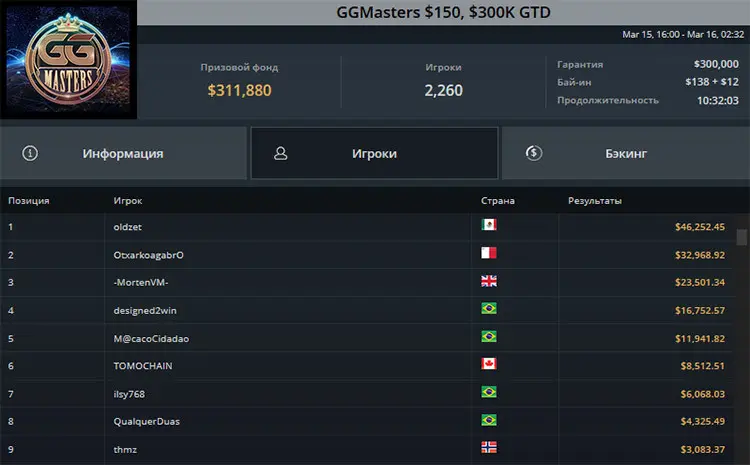Click position number 5 in the table
Image resolution: width=750 pixels, height=465 pixels.
click(x=11, y=338)
